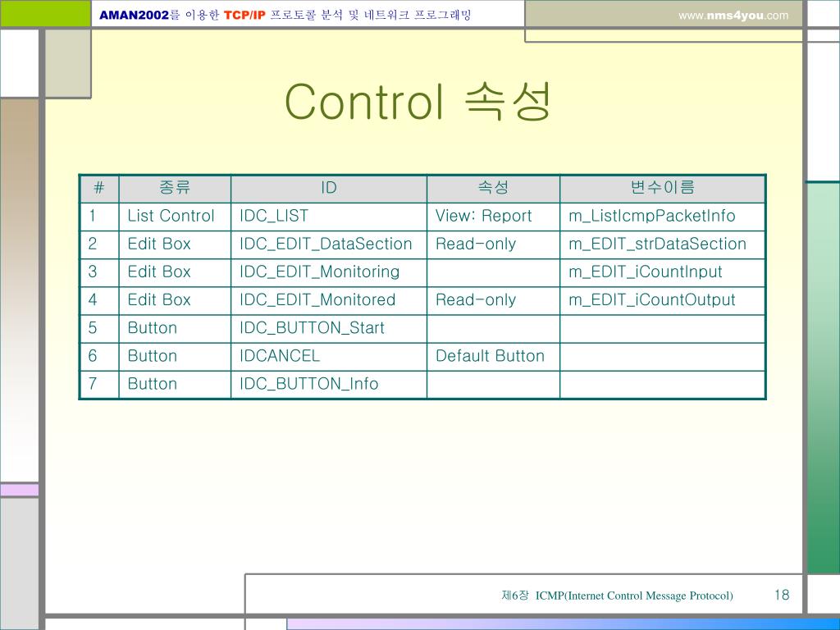The width and height of the screenshot is (840, 630).
Task: Click 'Read-only' in the Monitored row
Action: pyautogui.click(x=493, y=299)
